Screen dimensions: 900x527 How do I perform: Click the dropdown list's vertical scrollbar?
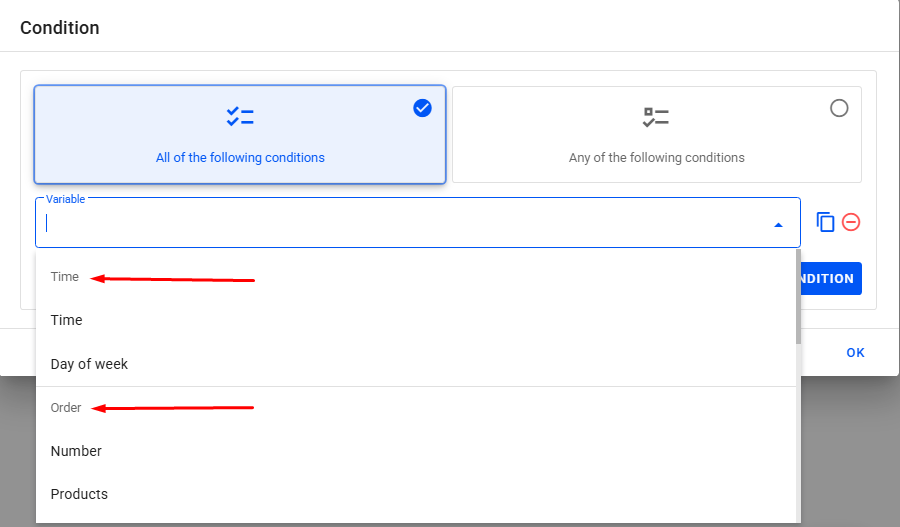point(797,300)
